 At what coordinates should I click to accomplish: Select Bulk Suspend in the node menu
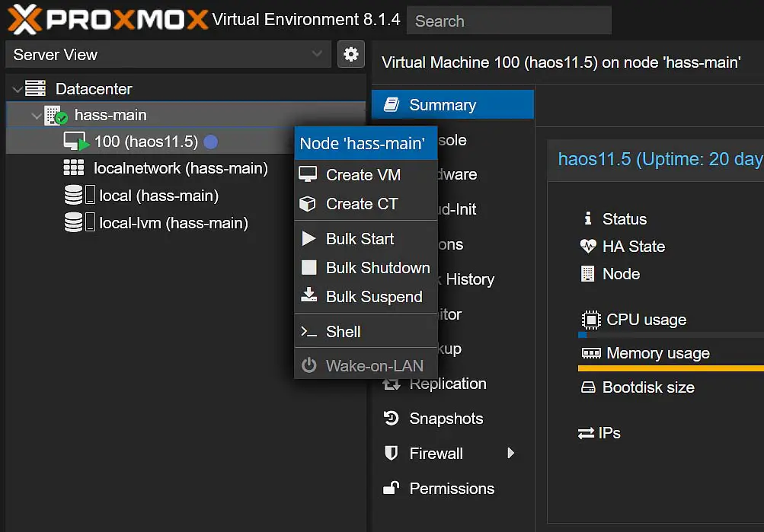366,296
